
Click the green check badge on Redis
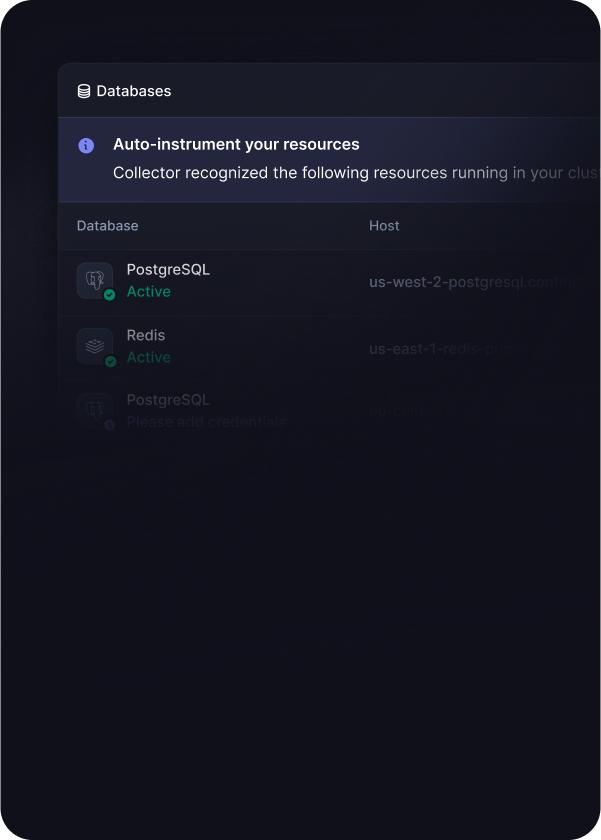click(110, 361)
